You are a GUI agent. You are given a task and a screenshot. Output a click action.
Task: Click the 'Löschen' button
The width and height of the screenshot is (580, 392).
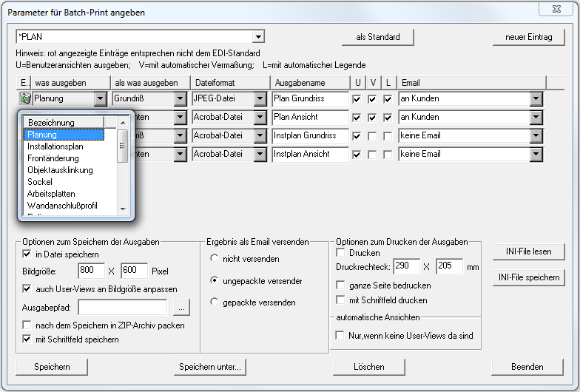(368, 367)
